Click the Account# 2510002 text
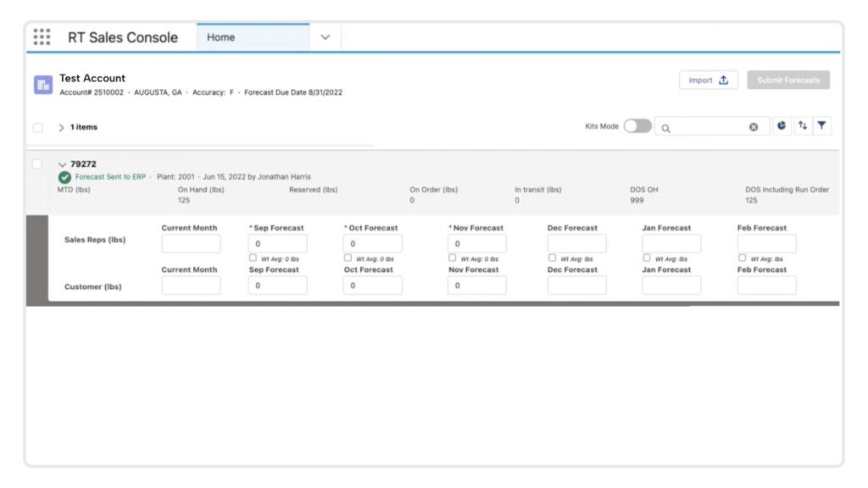Screen dimensions: 868x488 click(x=92, y=92)
